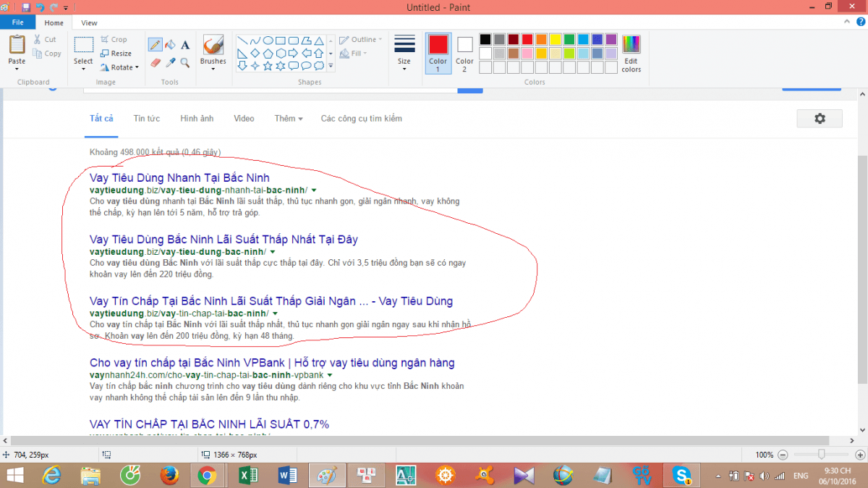Choose the Eraser tool
This screenshot has width=868, height=488.
click(x=155, y=63)
